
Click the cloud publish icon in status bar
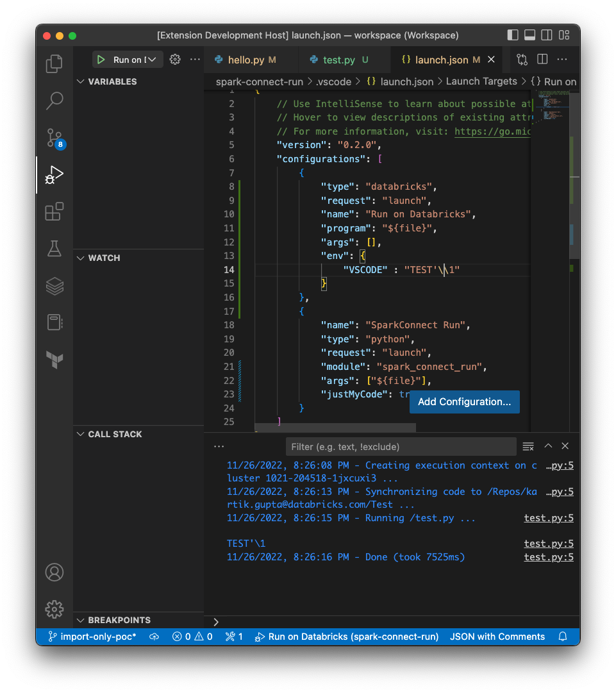154,637
